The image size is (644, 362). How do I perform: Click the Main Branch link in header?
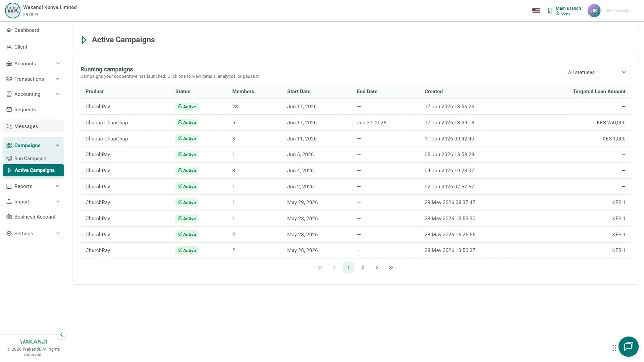(x=568, y=8)
